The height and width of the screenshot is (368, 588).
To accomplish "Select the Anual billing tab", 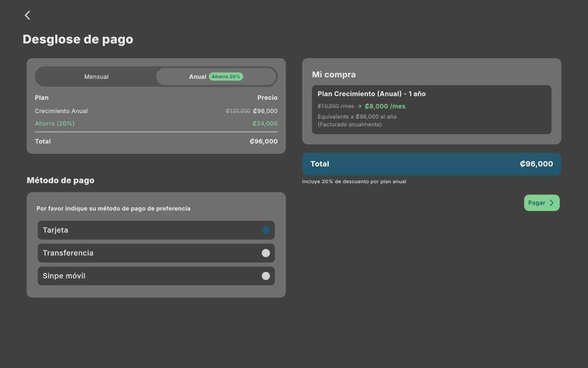I will pos(216,77).
